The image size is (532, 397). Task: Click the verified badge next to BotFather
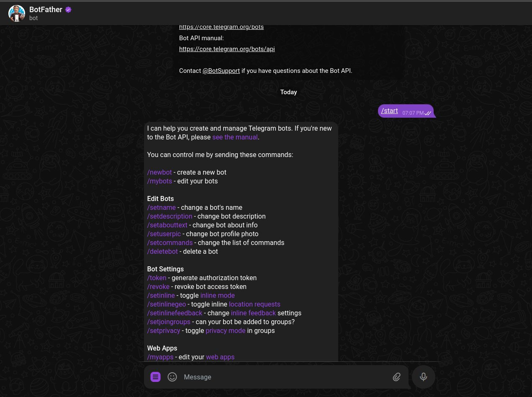(x=68, y=10)
